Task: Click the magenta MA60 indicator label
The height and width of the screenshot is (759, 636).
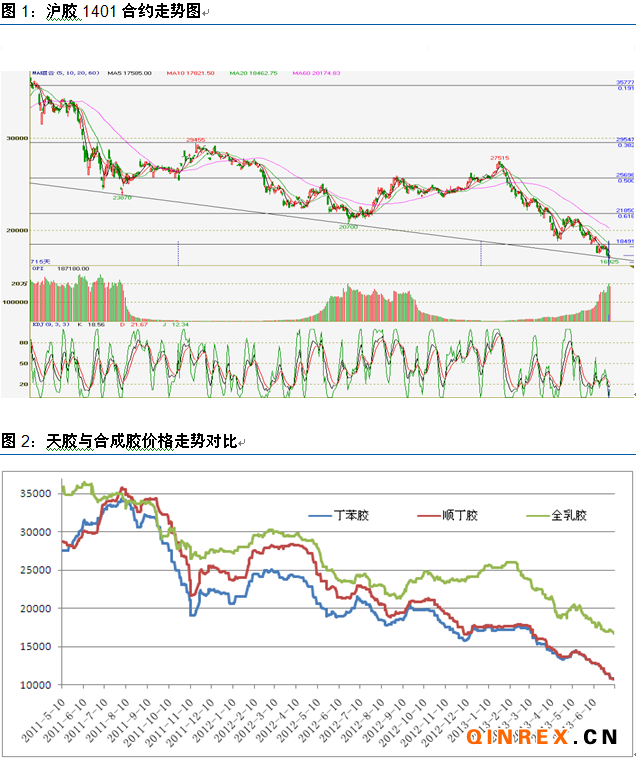Action: click(x=316, y=73)
